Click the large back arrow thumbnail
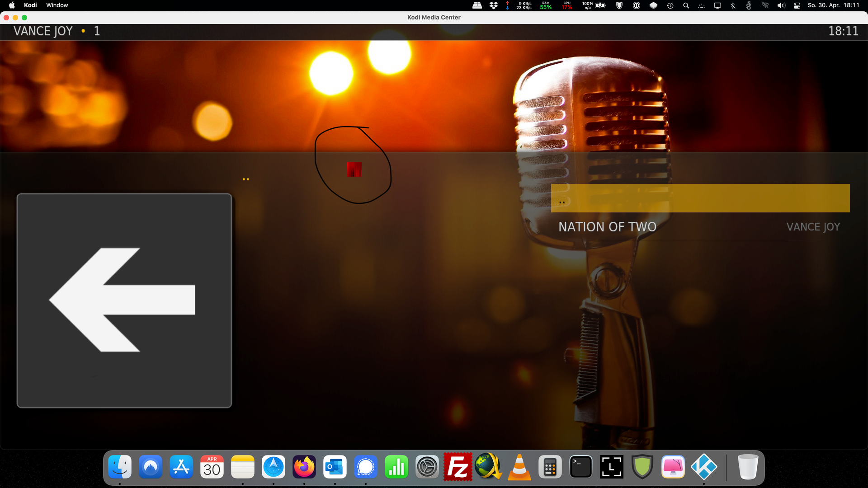The width and height of the screenshot is (868, 488). pyautogui.click(x=124, y=300)
